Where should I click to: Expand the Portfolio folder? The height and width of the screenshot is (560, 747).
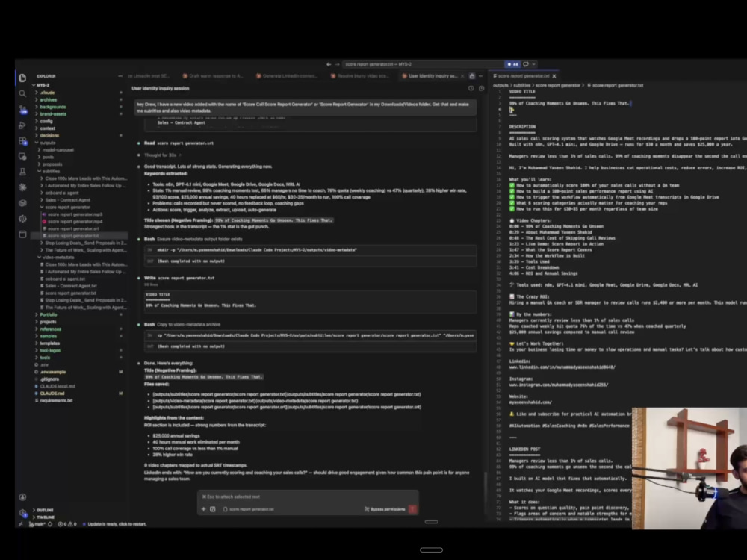coord(48,314)
